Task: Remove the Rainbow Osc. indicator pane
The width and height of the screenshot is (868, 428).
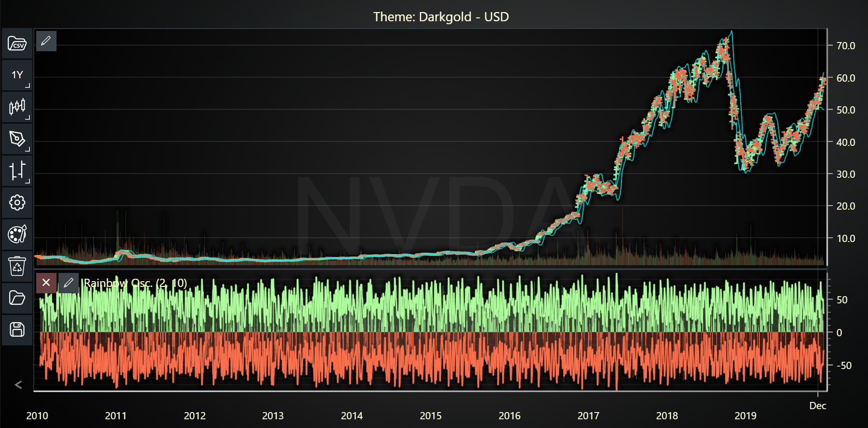Action: [x=46, y=283]
